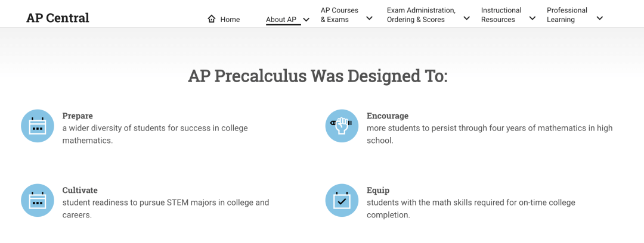Open the Exam Administration, Ordering & Scores chevron
The height and width of the screenshot is (243, 644).
466,18
